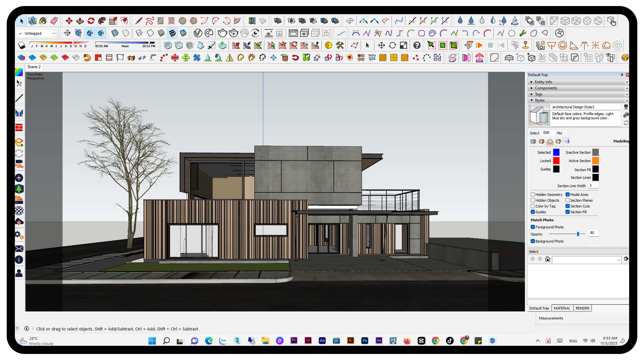
Task: Click the Scene 2 tab label
Action: (x=34, y=67)
